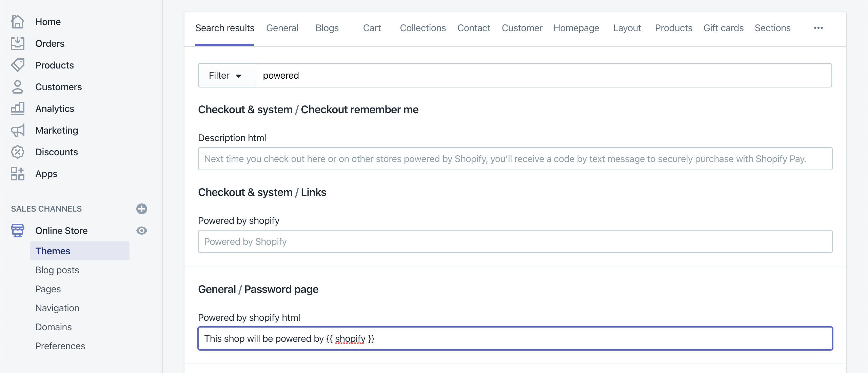
Task: Add a sales channel with the plus button
Action: (142, 209)
